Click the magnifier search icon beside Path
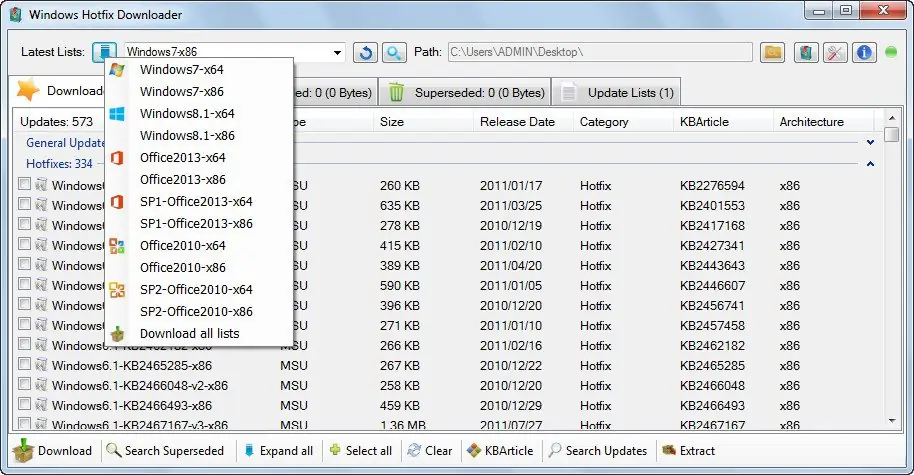Viewport: 914px width, 475px height. click(x=394, y=52)
